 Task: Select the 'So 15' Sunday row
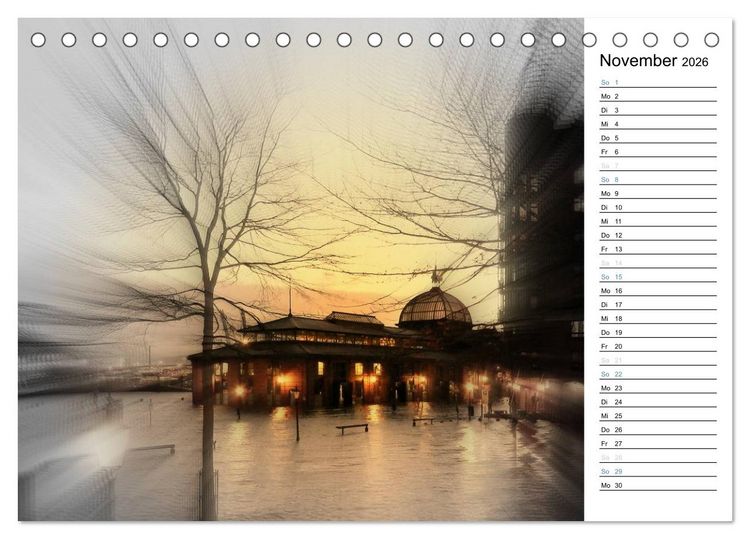pos(658,276)
